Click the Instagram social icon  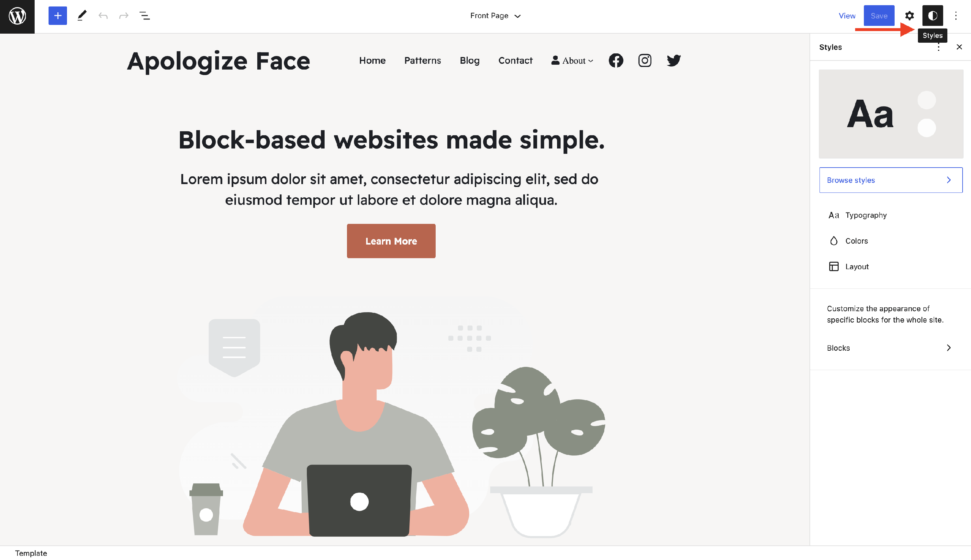(x=645, y=60)
